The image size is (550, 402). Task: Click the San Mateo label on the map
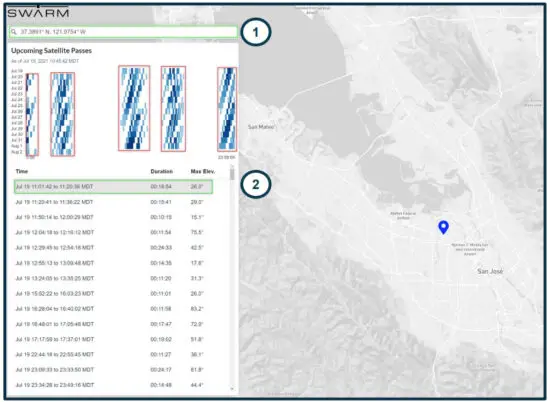261,127
